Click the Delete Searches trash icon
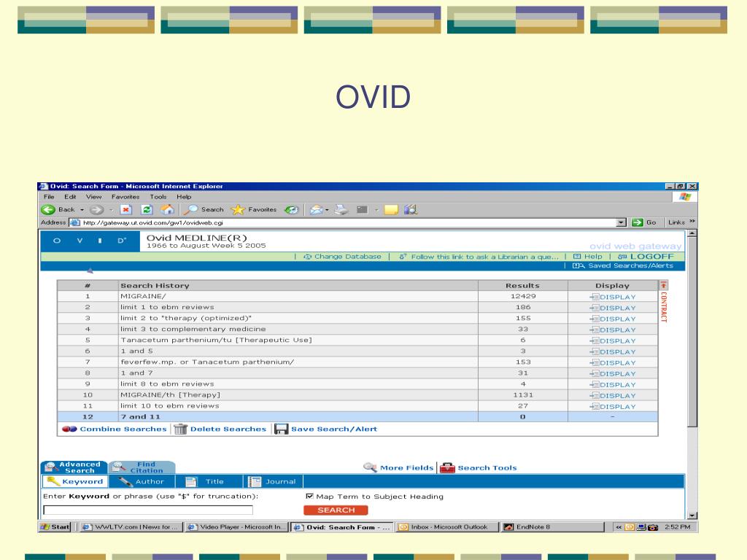This screenshot has height=560, width=747. [x=181, y=429]
